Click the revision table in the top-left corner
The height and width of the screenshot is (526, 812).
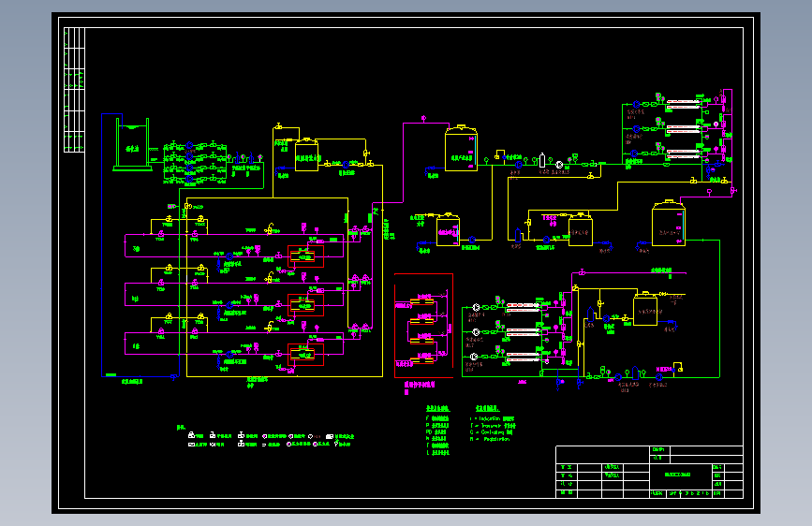(74, 90)
